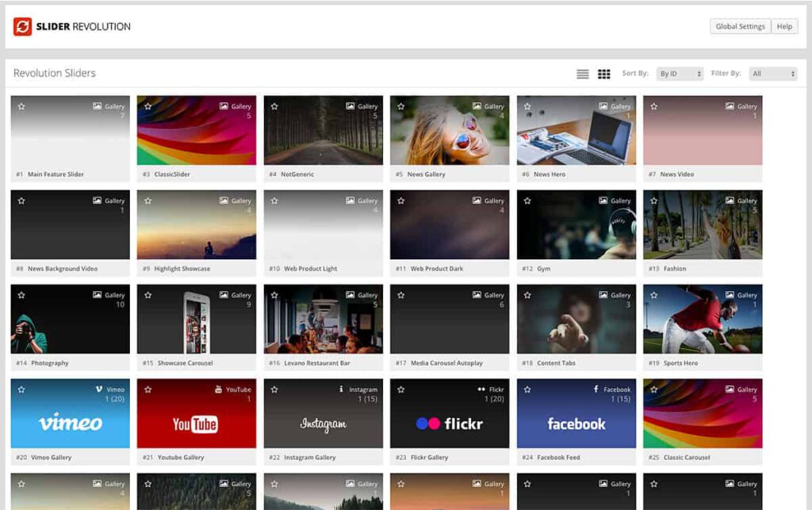Click the 'Flickr Gallery' title
Screen dimensions: 812x510
(x=429, y=457)
